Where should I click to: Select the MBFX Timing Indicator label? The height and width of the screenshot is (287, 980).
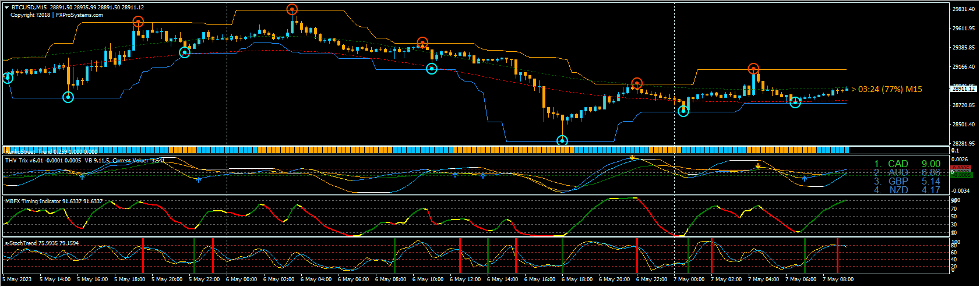pyautogui.click(x=54, y=201)
